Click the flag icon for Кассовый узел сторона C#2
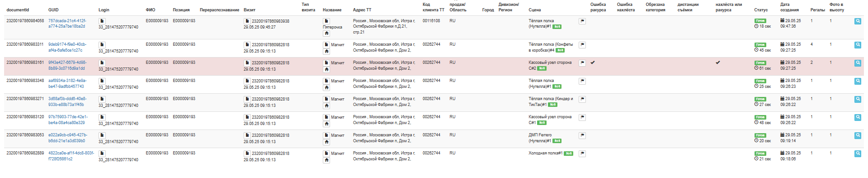 (x=582, y=63)
